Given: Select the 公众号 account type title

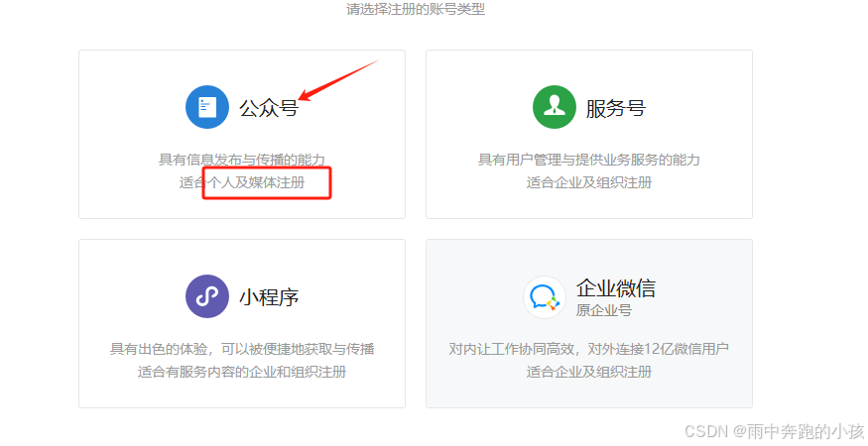Looking at the screenshot, I should click(269, 108).
